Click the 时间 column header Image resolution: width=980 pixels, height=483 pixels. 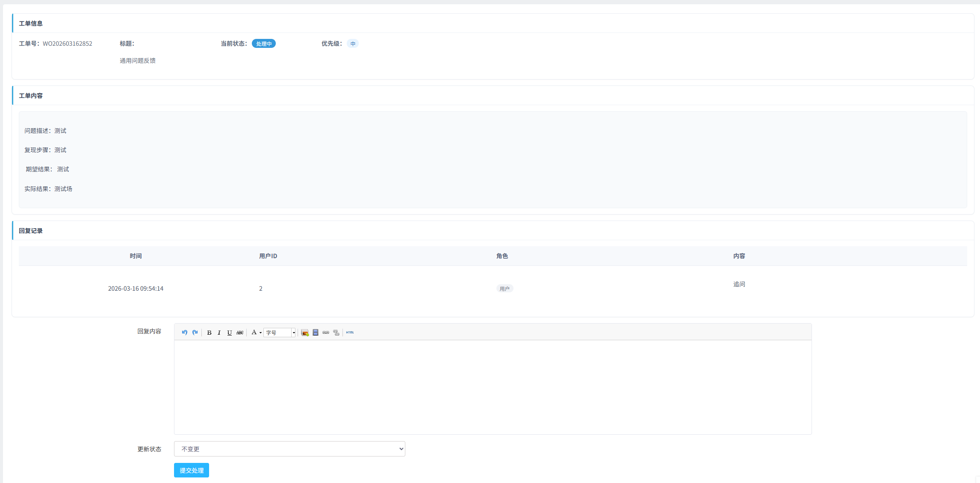click(136, 256)
